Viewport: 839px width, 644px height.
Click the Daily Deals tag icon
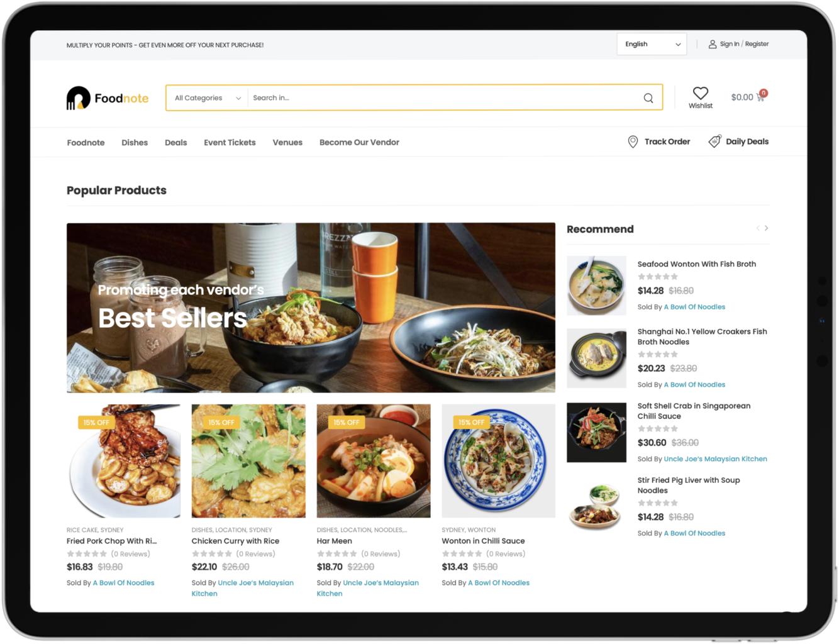[x=715, y=142]
